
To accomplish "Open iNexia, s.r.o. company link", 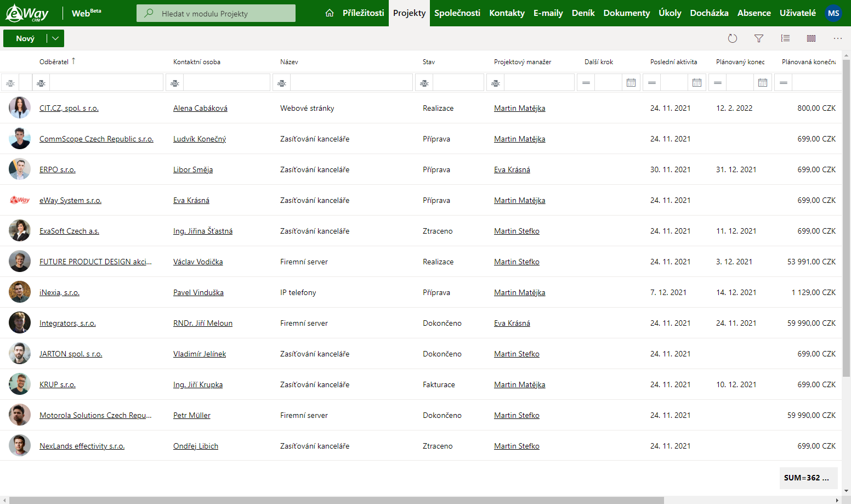I will click(59, 293).
